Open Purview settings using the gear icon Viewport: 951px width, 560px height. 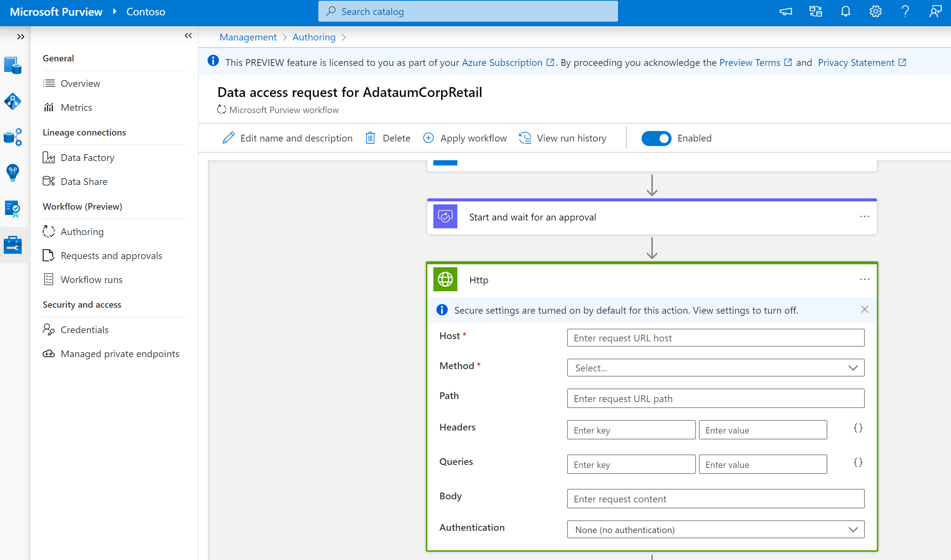point(875,11)
